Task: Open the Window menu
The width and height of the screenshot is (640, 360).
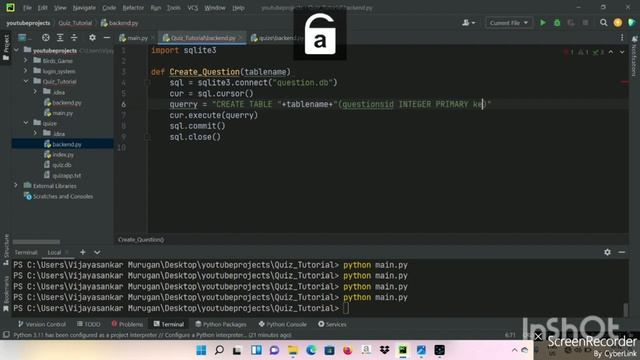Action: pos(215,8)
